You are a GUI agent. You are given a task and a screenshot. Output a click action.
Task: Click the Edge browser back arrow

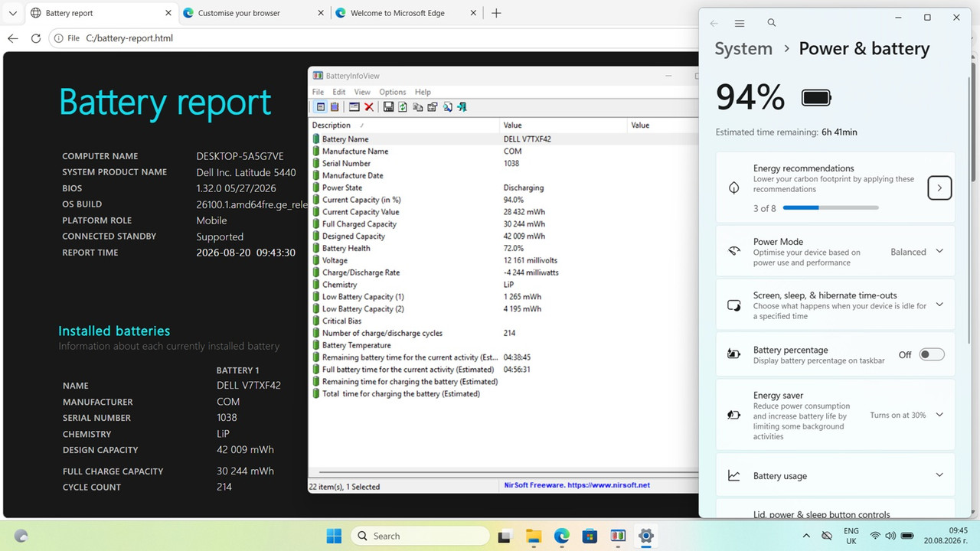coord(13,38)
